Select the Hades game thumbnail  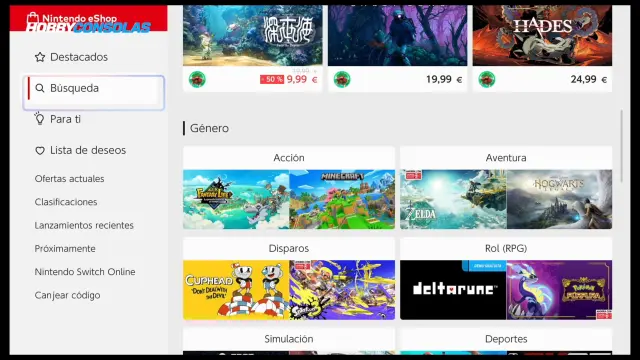pyautogui.click(x=542, y=36)
